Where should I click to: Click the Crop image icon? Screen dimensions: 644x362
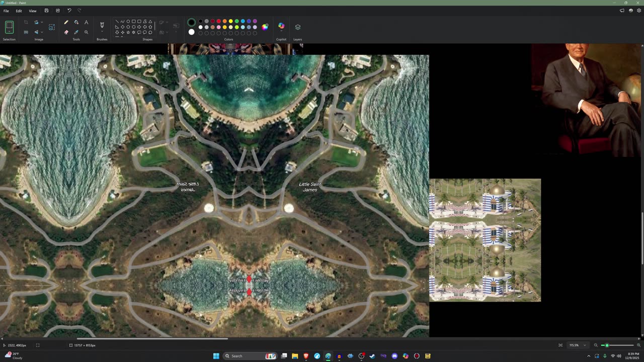[26, 22]
